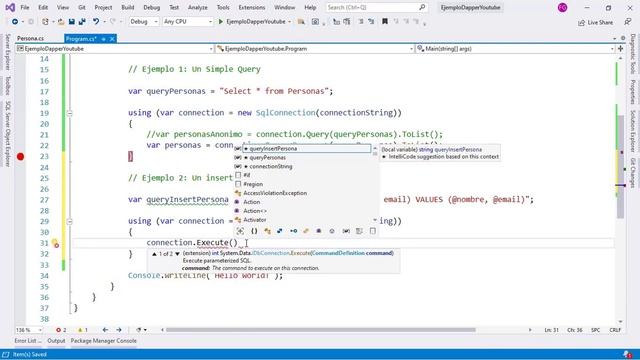This screenshot has width=640, height=360.
Task: Open the SQL Server Object Explorer panel
Action: click(7, 134)
